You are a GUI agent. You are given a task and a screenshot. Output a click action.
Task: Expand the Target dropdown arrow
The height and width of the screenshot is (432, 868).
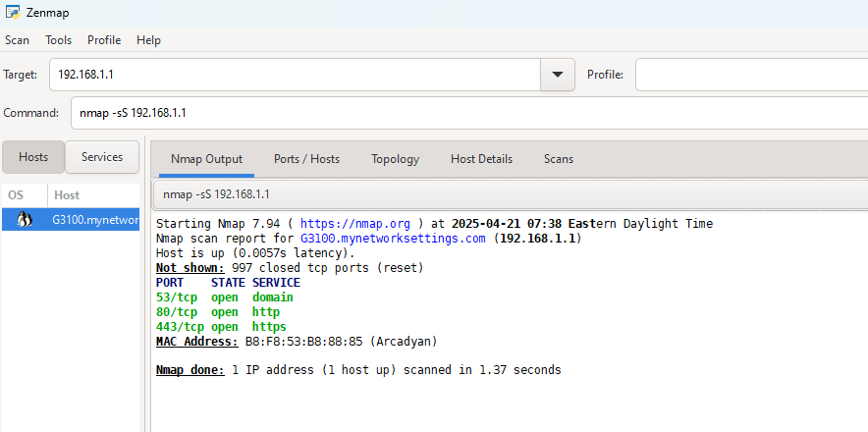pyautogui.click(x=558, y=75)
